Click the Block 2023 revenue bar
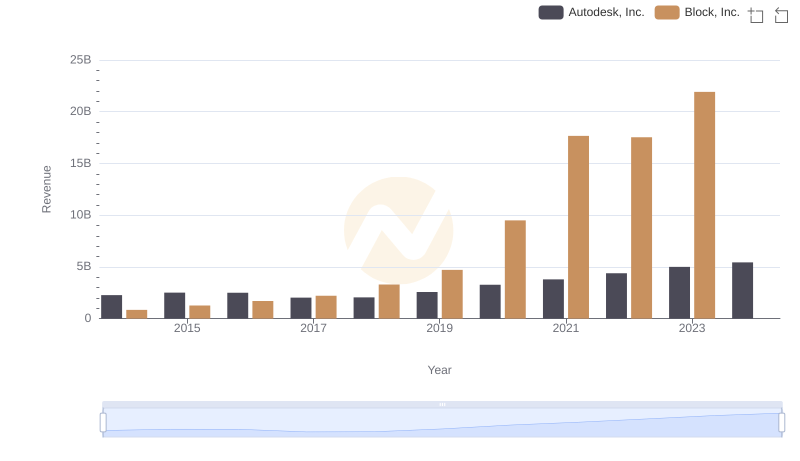 [704, 205]
